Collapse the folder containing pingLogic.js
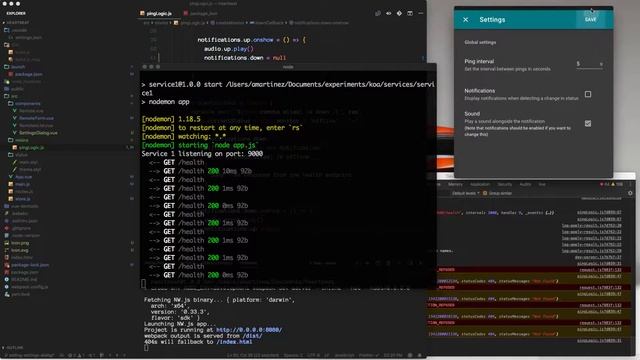640x360 pixels. [18, 140]
